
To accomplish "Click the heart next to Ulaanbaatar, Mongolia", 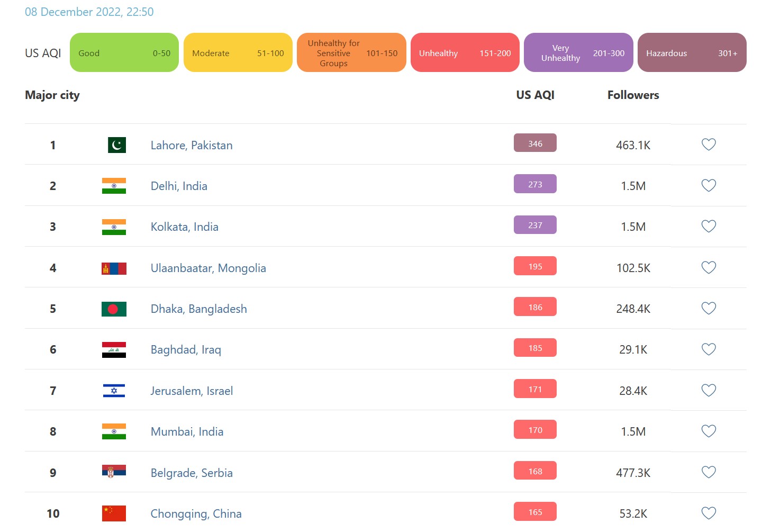I will [709, 267].
